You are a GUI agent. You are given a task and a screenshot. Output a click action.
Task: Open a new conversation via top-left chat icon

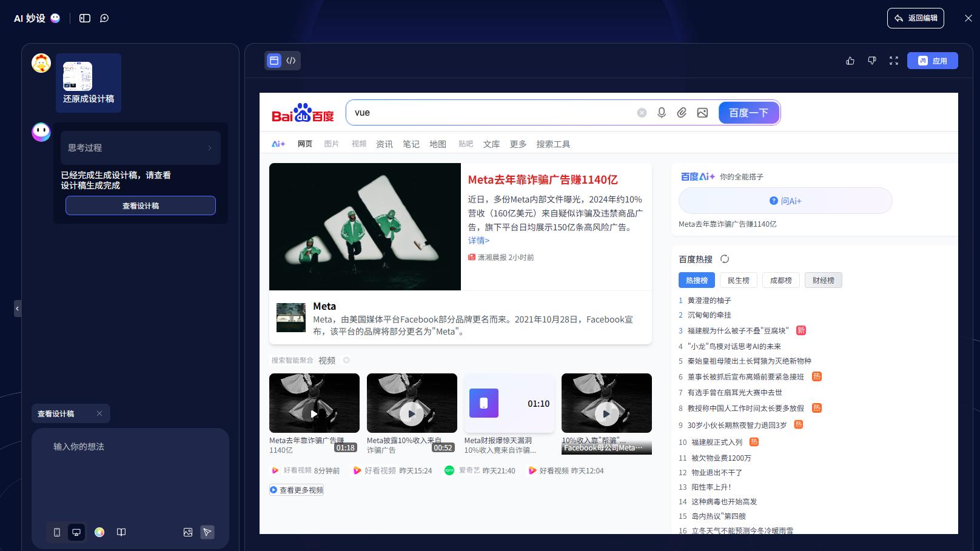(x=104, y=18)
